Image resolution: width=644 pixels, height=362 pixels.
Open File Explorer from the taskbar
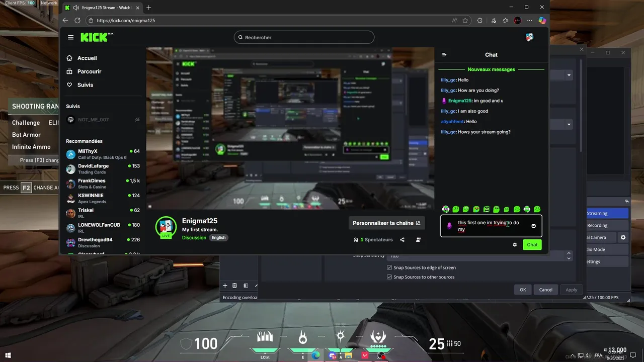coord(348,355)
